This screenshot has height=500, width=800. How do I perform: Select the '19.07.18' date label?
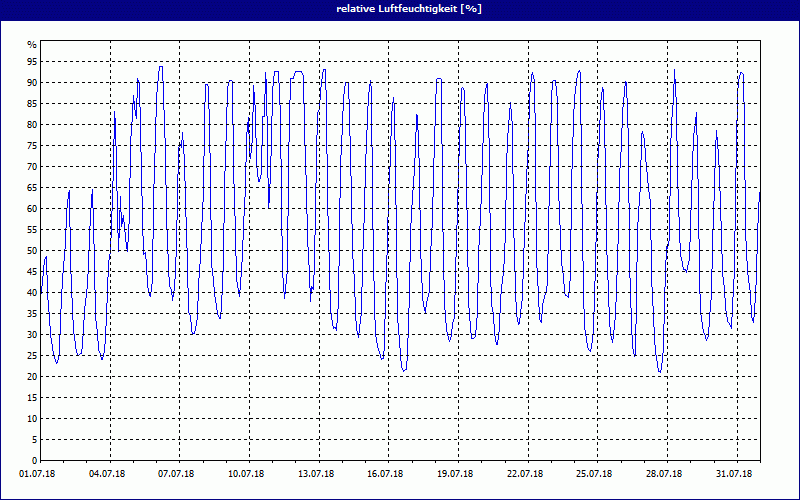coord(455,474)
